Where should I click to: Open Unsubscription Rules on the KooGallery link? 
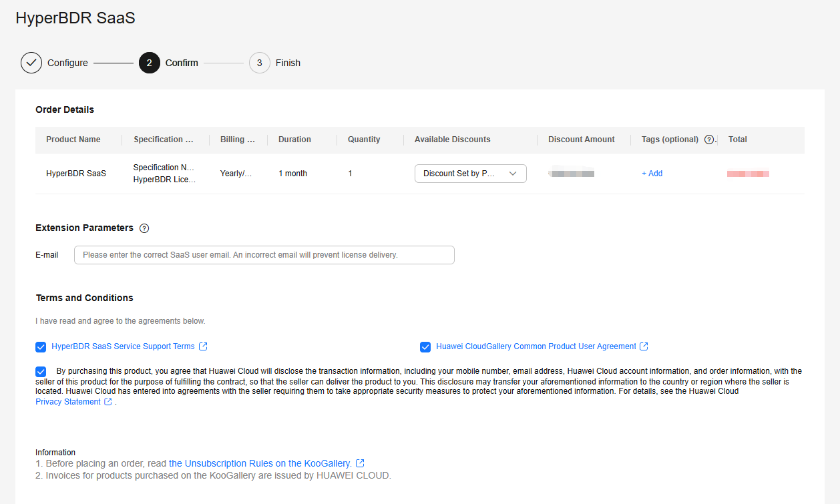[260, 463]
